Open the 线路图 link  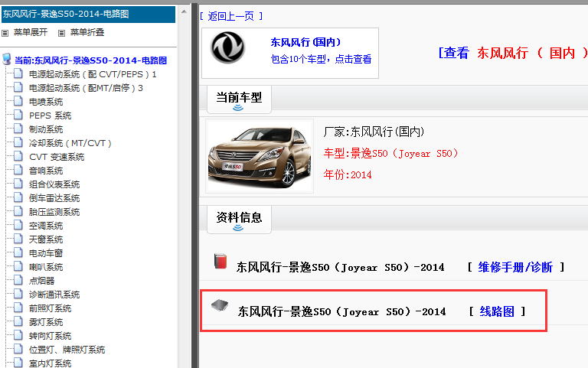coord(497,311)
